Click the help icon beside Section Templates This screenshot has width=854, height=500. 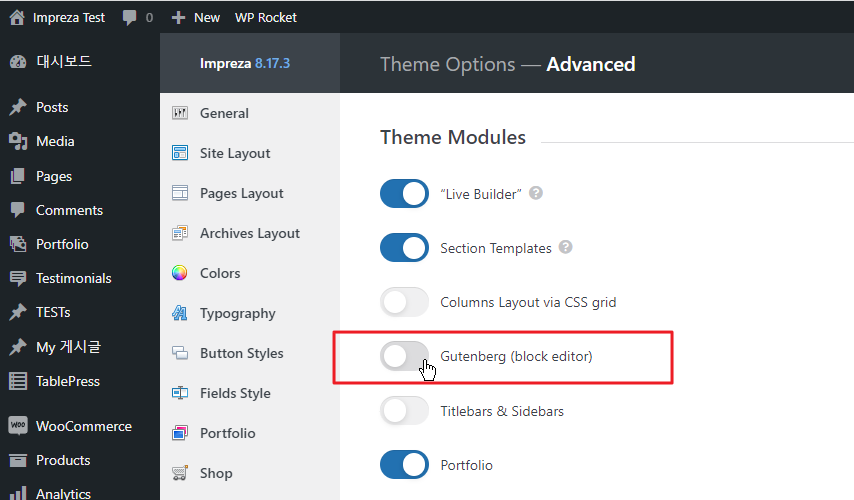[566, 247]
